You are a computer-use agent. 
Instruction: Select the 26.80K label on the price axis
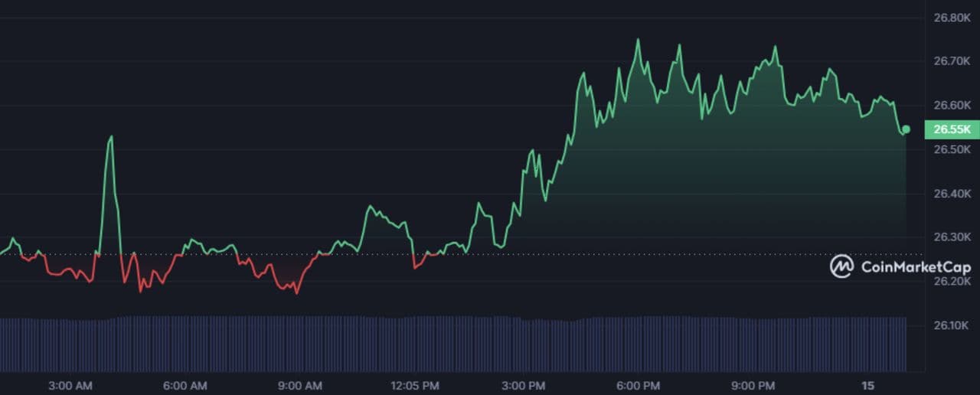952,17
